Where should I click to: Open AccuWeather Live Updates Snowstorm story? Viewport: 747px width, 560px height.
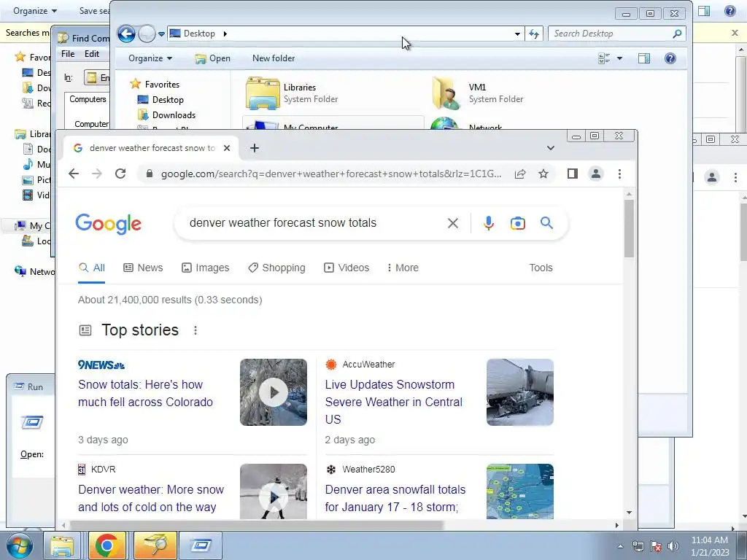(393, 402)
